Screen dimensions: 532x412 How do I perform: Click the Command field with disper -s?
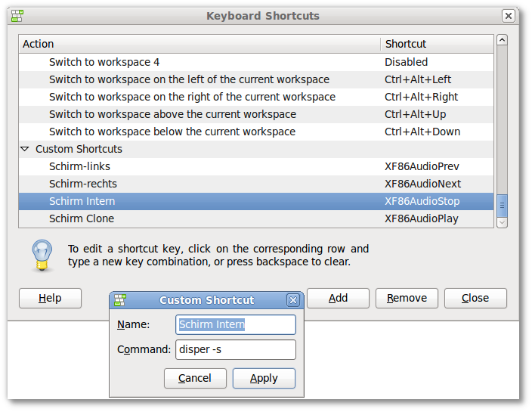coord(236,349)
